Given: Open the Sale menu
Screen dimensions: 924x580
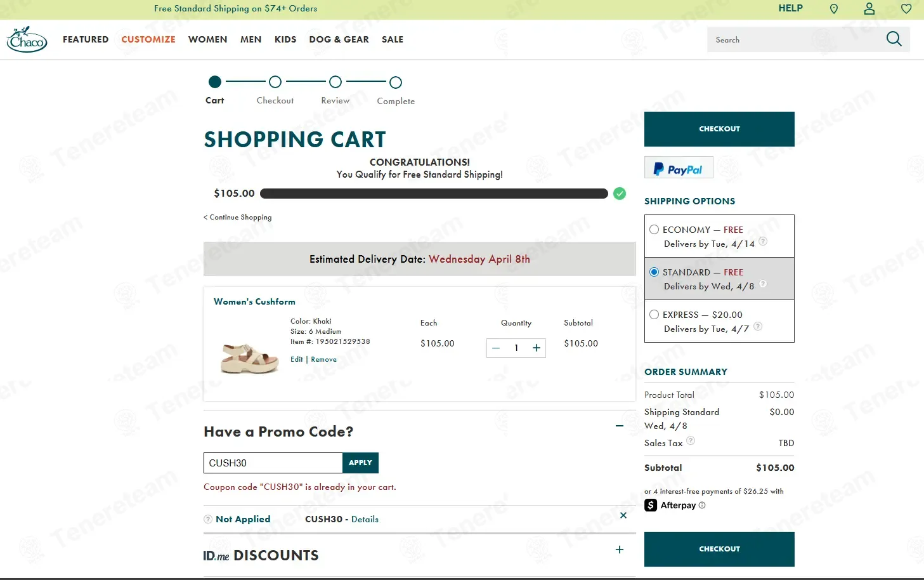Looking at the screenshot, I should [x=393, y=39].
